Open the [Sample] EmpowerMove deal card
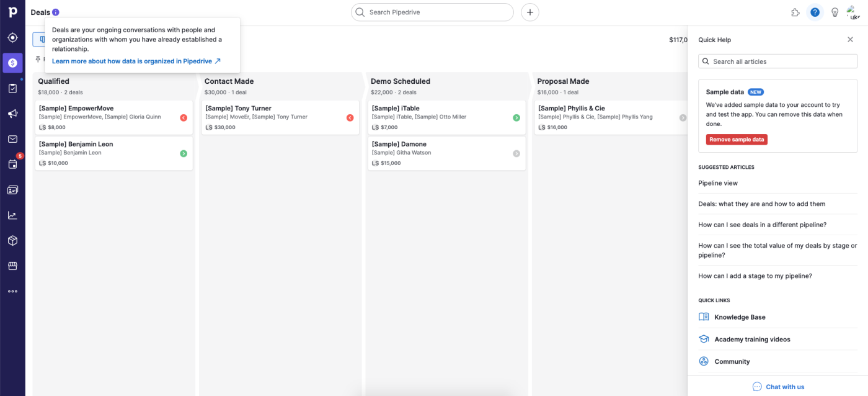 click(x=113, y=117)
